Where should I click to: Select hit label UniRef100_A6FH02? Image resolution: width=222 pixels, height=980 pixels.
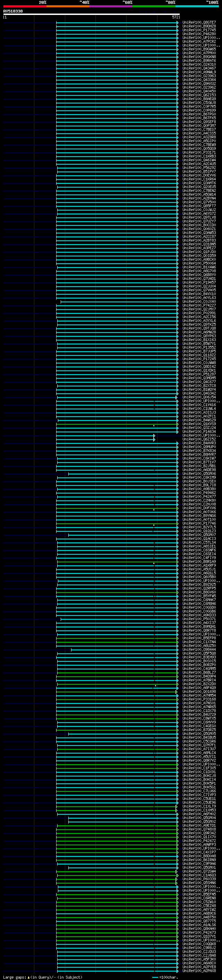[x=199, y=814]
